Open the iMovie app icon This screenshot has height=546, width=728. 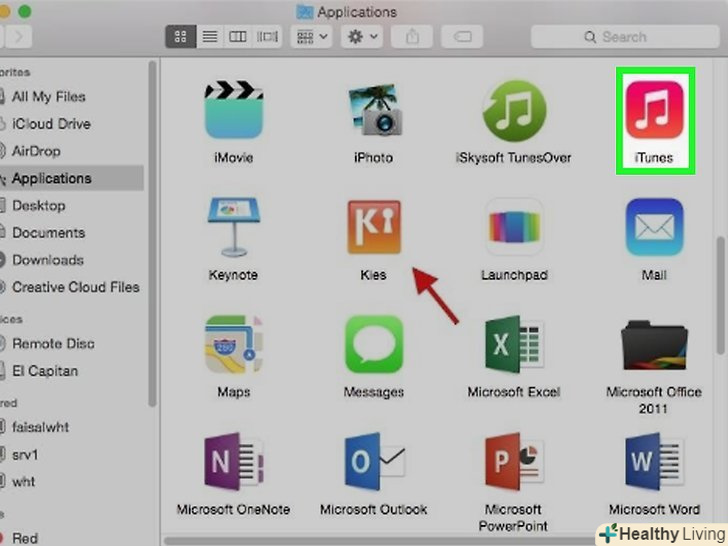234,110
